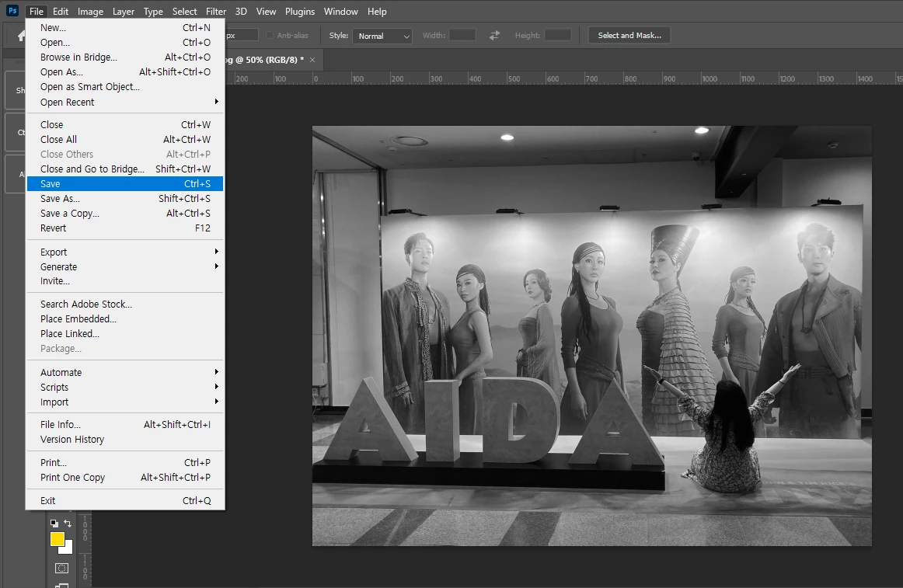Expand the Generate submenu

[125, 266]
